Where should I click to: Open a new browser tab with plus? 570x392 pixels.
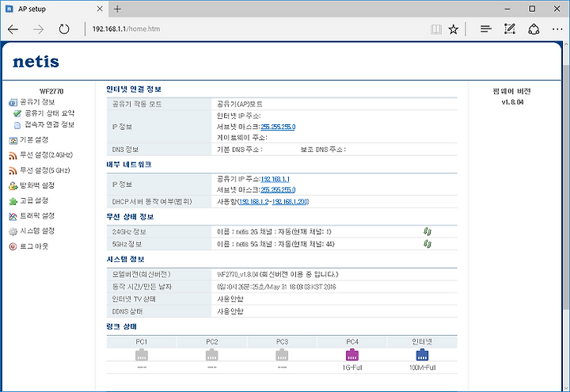click(x=117, y=9)
